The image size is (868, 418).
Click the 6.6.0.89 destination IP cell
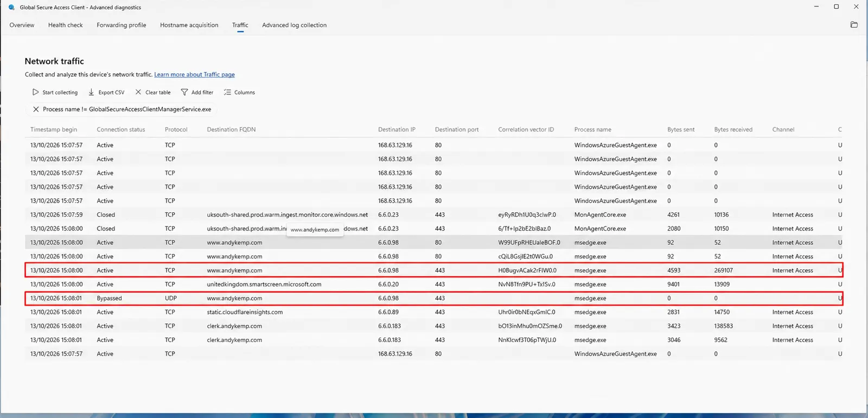(388, 312)
